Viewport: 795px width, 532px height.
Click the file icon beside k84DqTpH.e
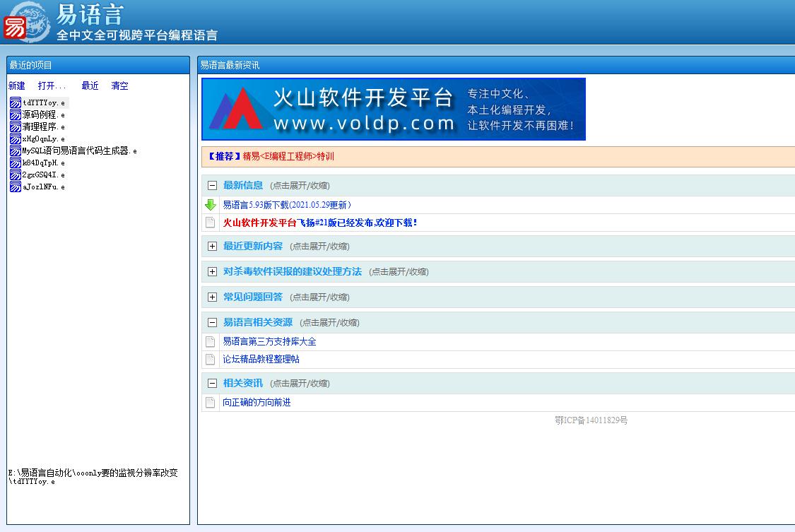(16, 162)
